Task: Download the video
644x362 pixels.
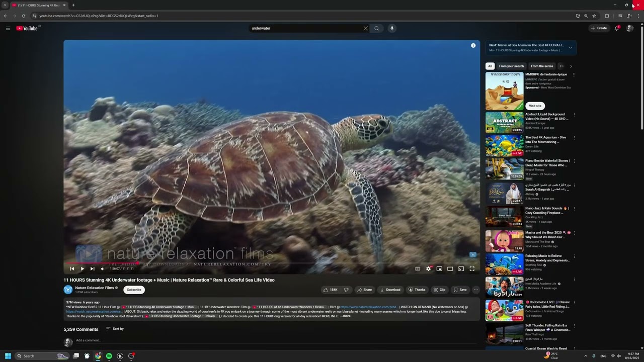Action: pyautogui.click(x=390, y=290)
